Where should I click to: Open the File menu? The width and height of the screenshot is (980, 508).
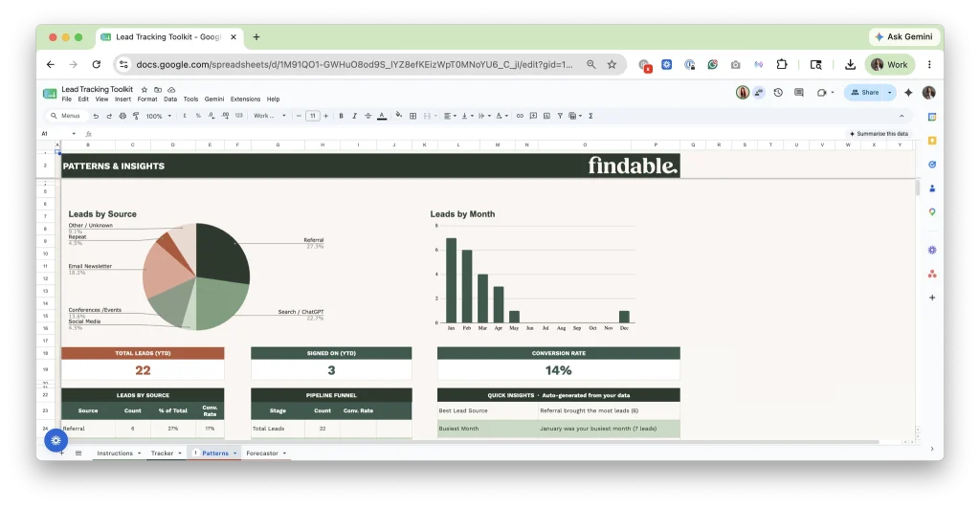pyautogui.click(x=66, y=99)
